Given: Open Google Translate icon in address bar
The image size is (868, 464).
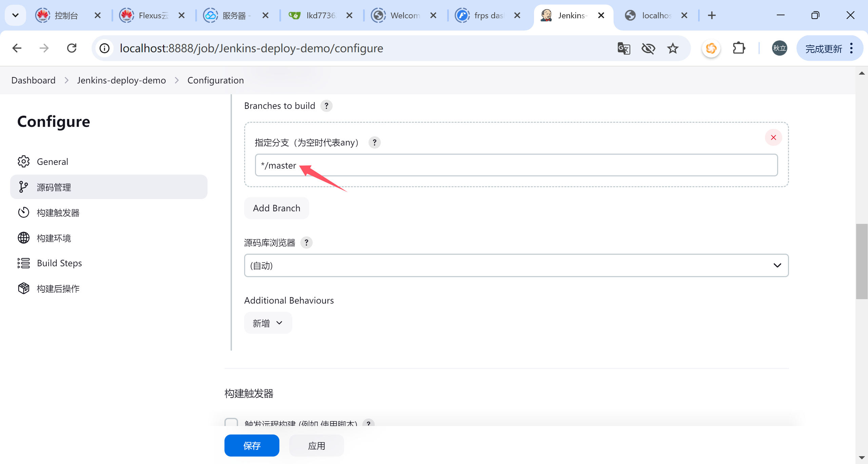Looking at the screenshot, I should pos(624,49).
